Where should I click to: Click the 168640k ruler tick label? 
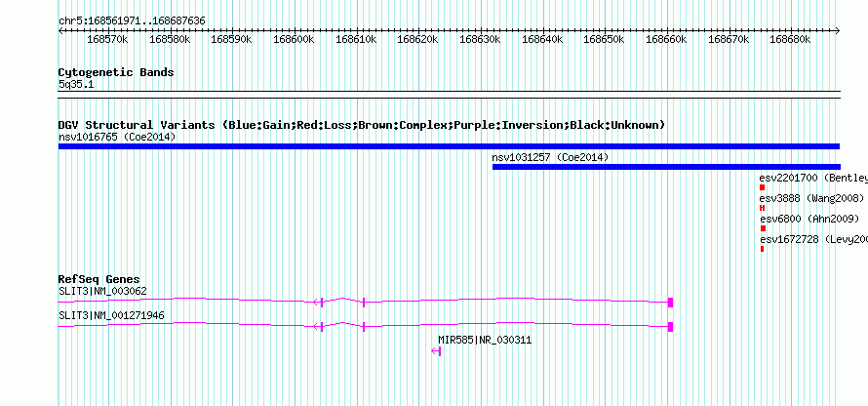542,39
